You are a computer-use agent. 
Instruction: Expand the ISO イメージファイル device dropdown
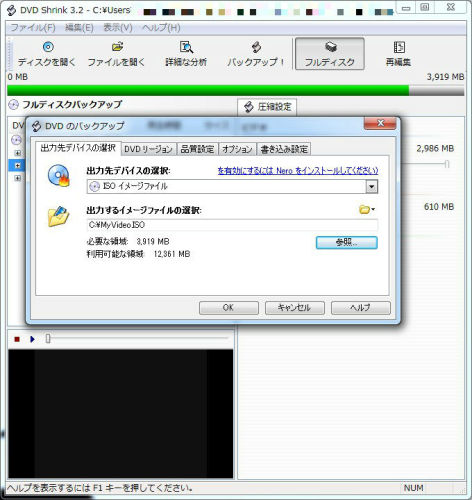click(372, 186)
